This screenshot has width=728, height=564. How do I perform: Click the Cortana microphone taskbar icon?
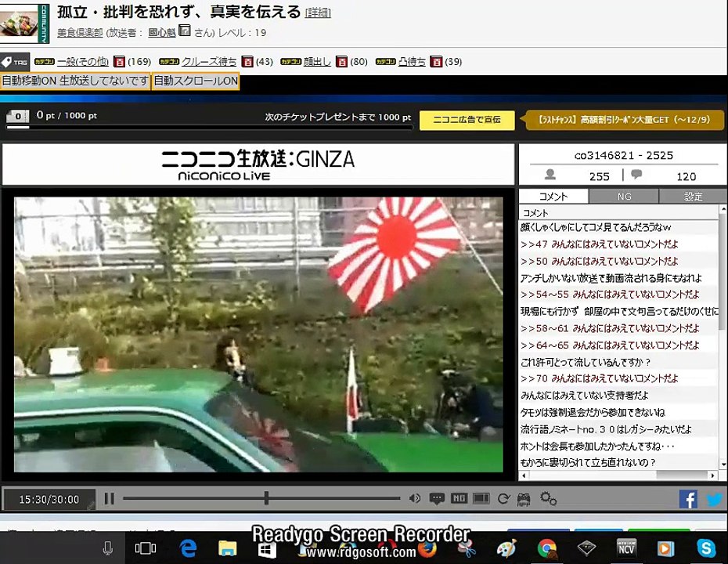108,548
